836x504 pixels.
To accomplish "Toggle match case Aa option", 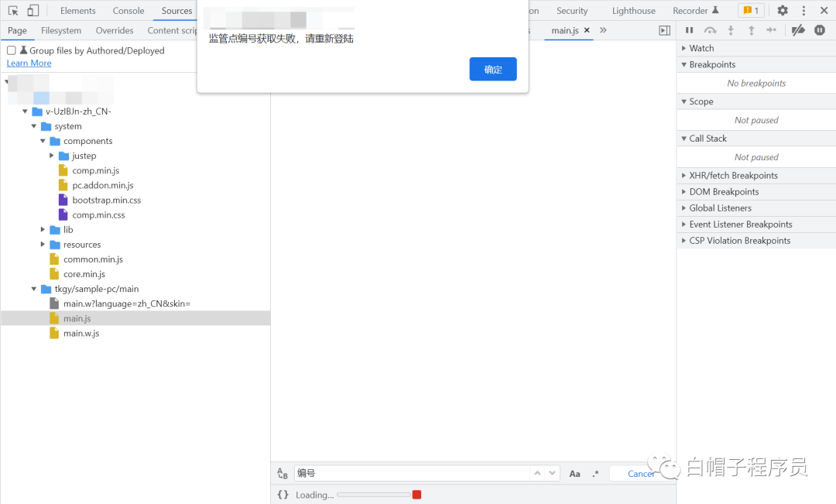I will coord(574,474).
